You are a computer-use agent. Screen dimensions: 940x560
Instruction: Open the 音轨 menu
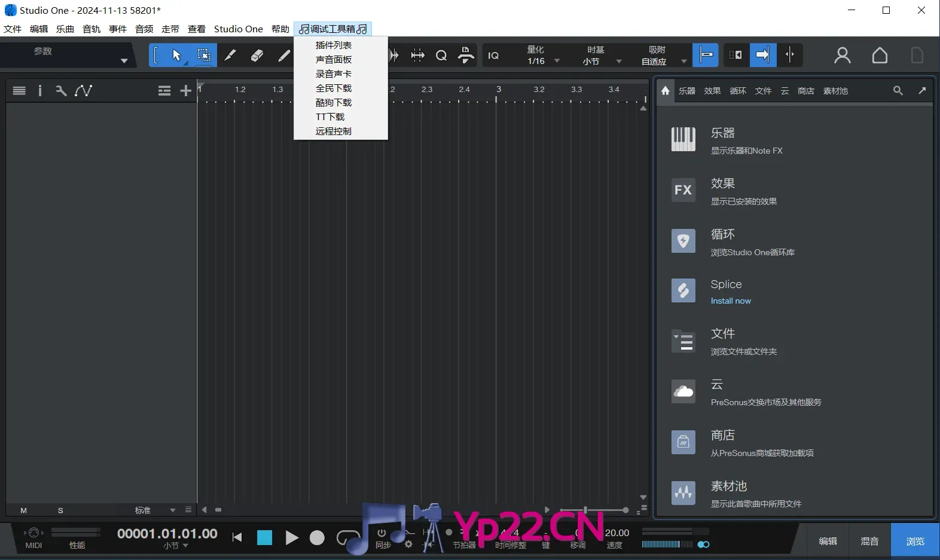[91, 29]
